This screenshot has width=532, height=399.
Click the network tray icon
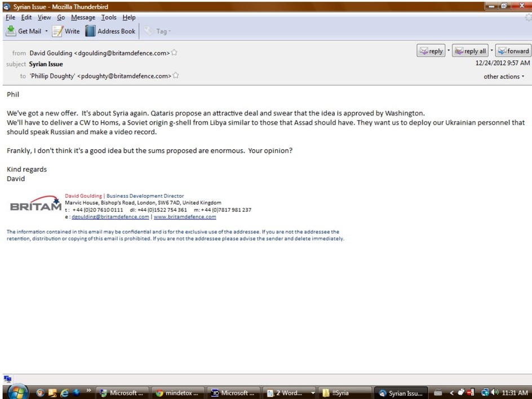485,393
